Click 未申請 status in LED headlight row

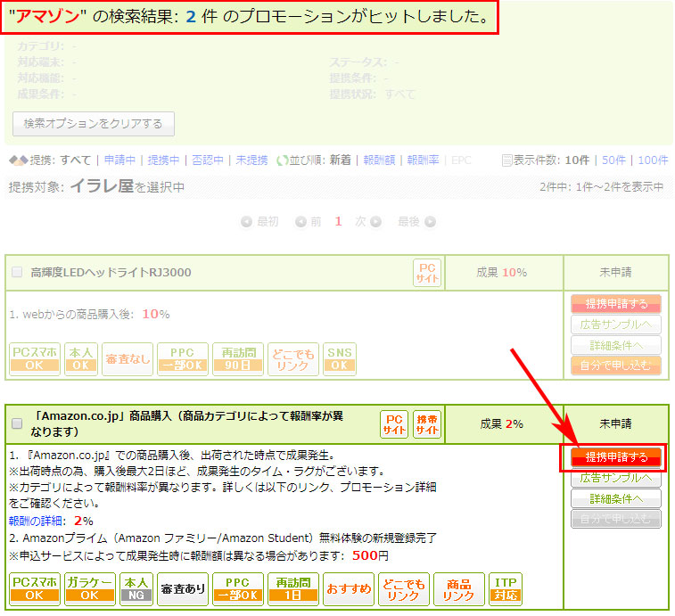(x=615, y=273)
